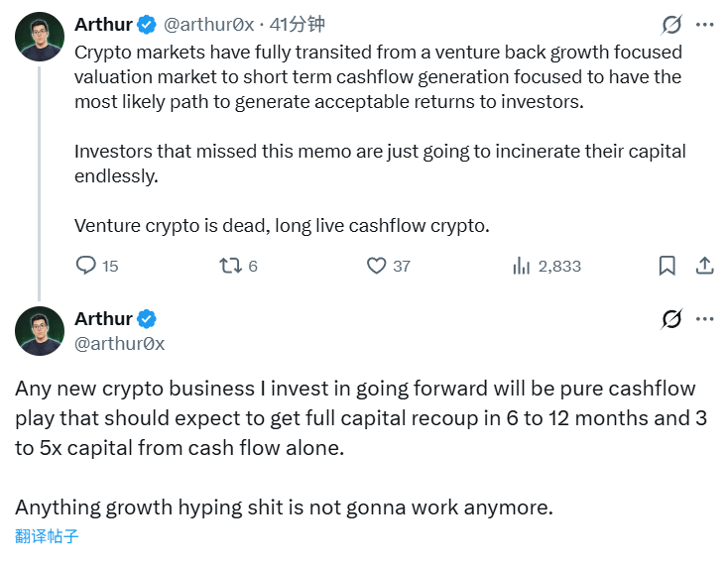Image resolution: width=728 pixels, height=564 pixels.
Task: Click the verified badge on second post
Action: [x=147, y=318]
